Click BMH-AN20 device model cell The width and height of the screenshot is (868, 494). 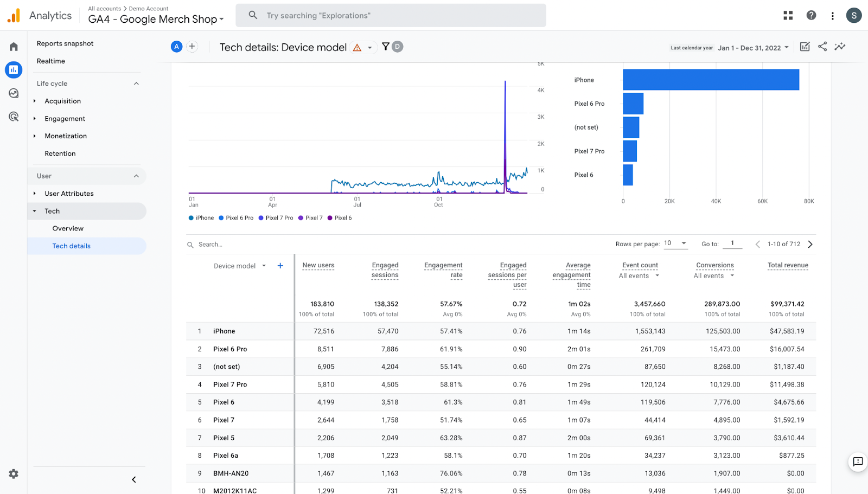pyautogui.click(x=231, y=473)
